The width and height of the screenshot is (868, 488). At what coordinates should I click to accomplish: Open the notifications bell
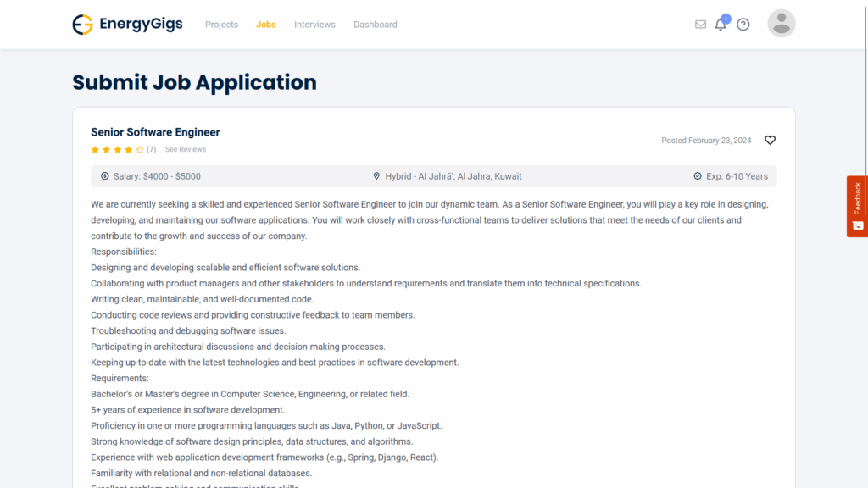pos(721,25)
